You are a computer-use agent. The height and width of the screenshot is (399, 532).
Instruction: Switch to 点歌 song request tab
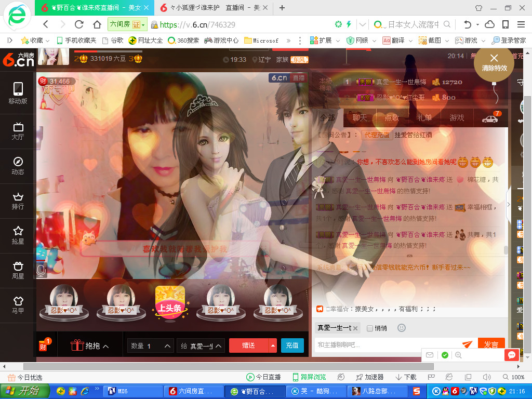coord(392,118)
